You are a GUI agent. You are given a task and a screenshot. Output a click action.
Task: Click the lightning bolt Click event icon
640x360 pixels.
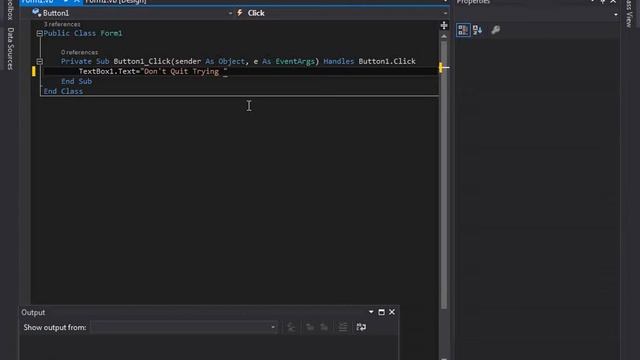[x=240, y=13]
